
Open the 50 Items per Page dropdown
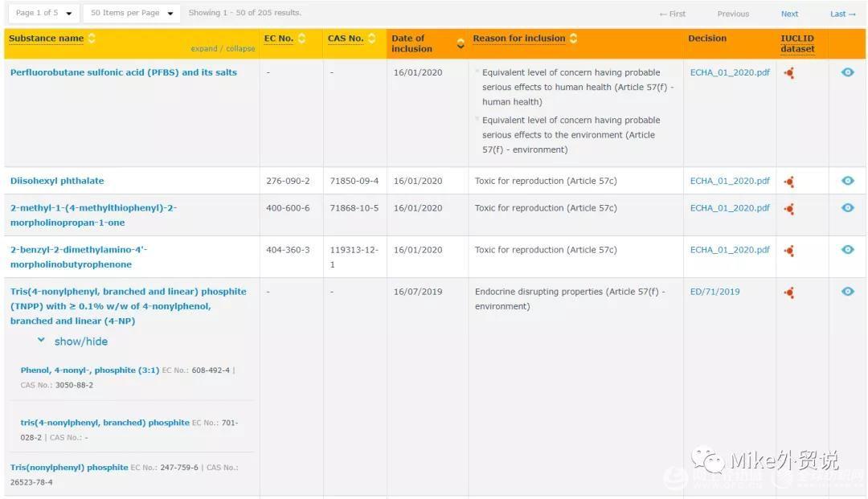click(132, 13)
